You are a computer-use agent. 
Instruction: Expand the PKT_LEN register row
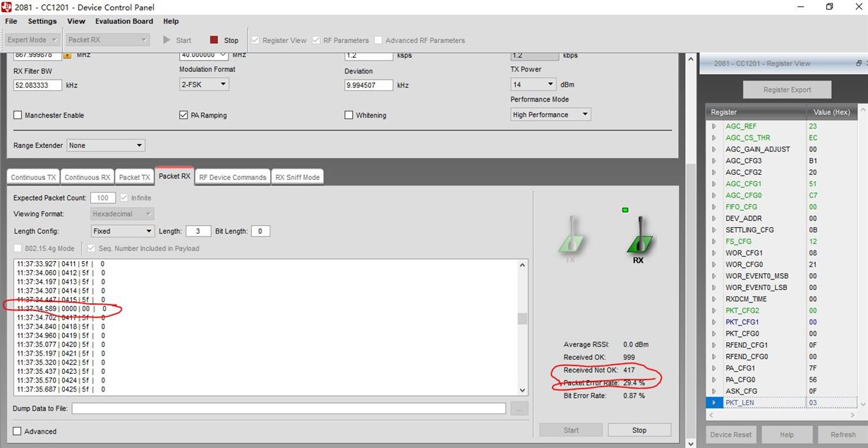(713, 403)
